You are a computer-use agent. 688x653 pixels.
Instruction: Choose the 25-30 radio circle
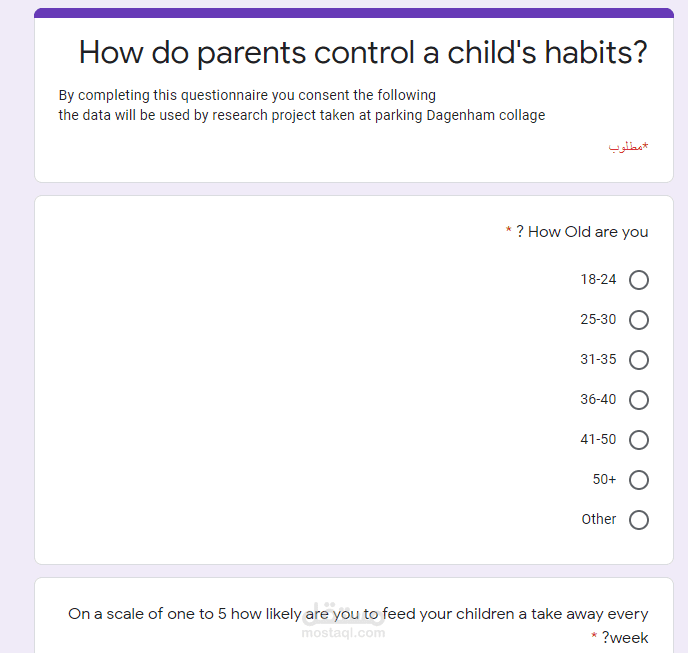coord(639,320)
